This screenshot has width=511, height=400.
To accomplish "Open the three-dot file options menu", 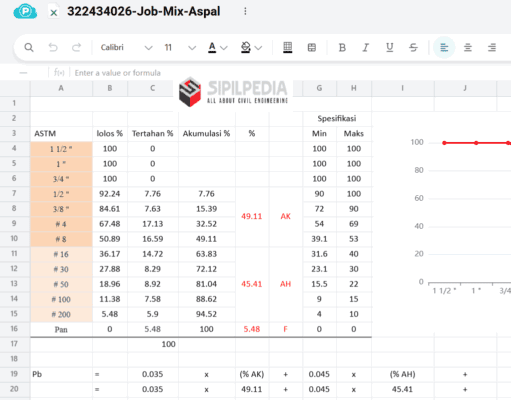I will (x=245, y=11).
